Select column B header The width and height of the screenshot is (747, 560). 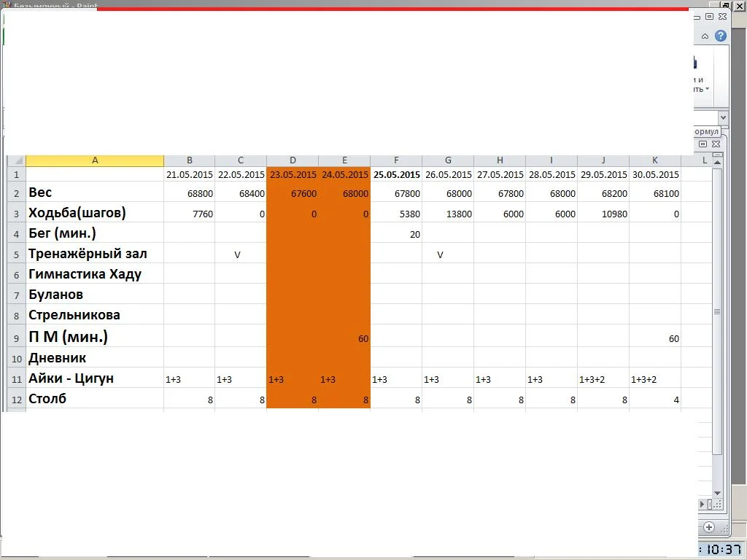190,160
